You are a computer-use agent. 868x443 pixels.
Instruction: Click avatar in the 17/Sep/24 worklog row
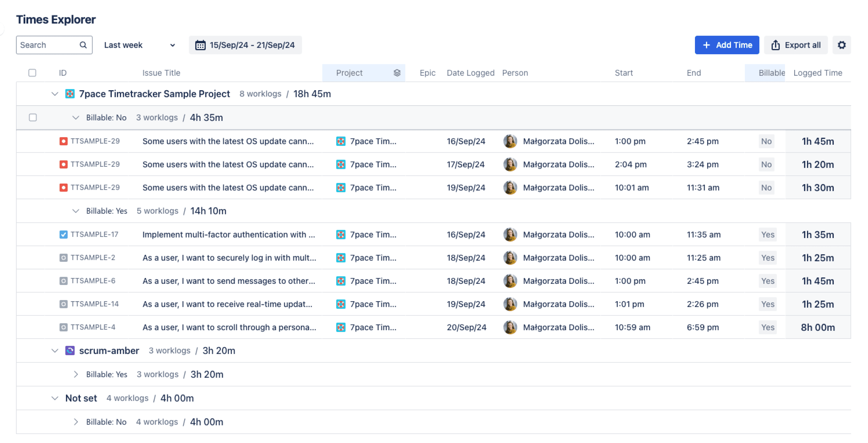tap(510, 164)
